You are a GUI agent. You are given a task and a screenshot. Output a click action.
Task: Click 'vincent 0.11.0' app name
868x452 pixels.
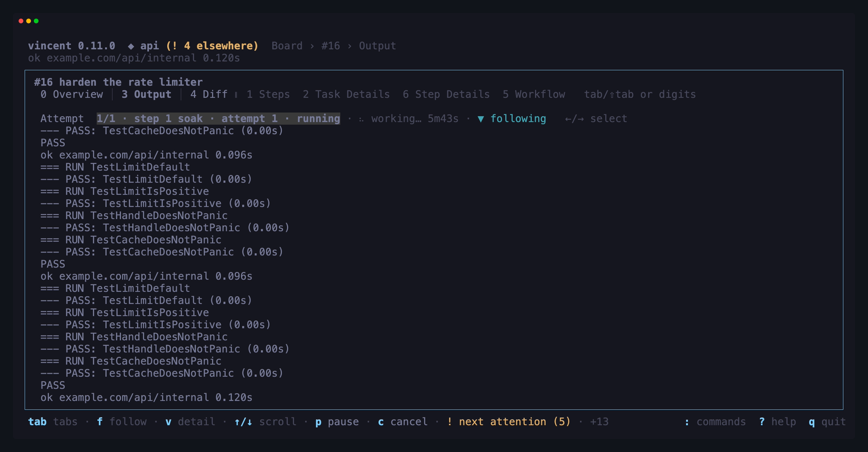[x=72, y=46]
